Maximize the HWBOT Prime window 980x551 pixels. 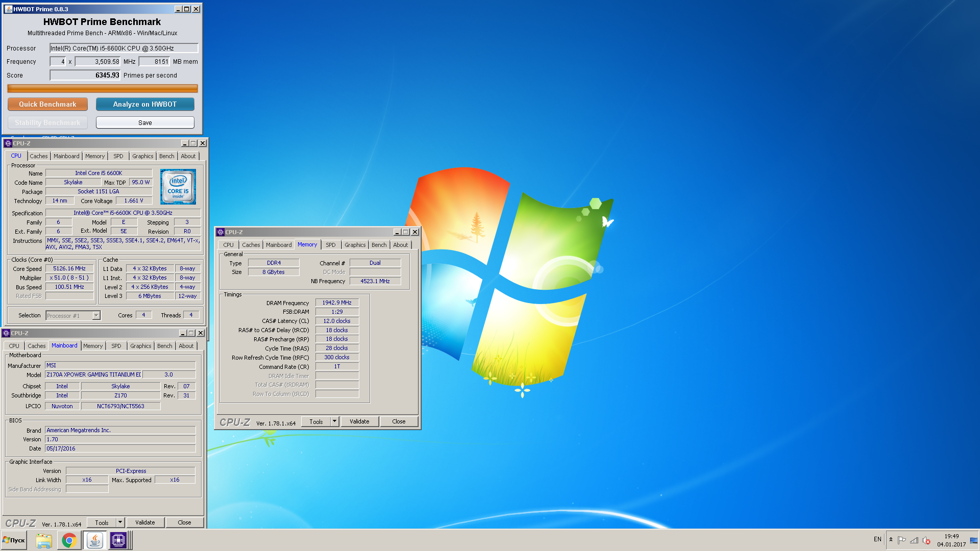pyautogui.click(x=187, y=9)
